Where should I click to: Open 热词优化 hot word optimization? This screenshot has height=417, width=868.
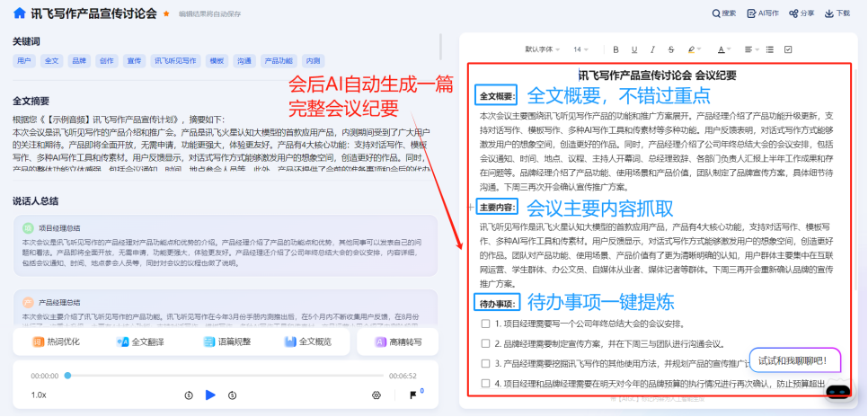coord(56,342)
